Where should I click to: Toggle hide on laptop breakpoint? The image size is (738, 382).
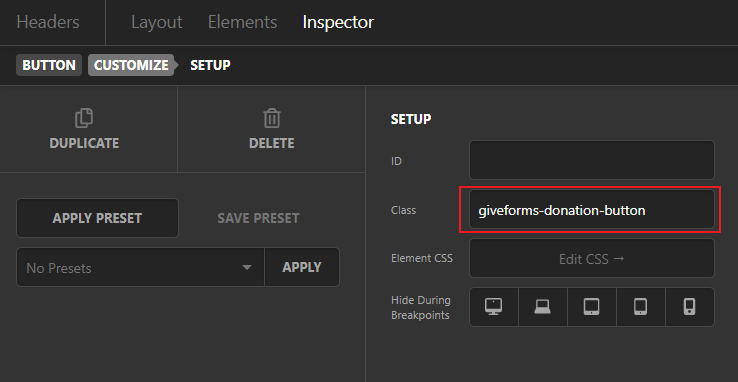click(x=543, y=307)
